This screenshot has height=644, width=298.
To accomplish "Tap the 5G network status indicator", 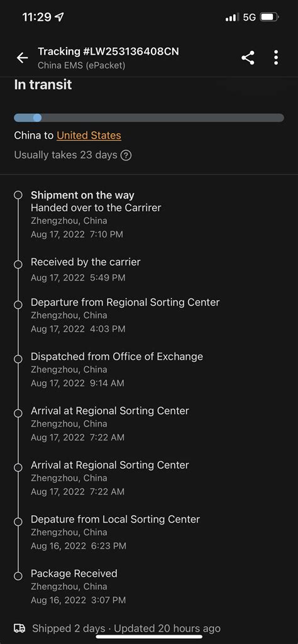I will (249, 17).
